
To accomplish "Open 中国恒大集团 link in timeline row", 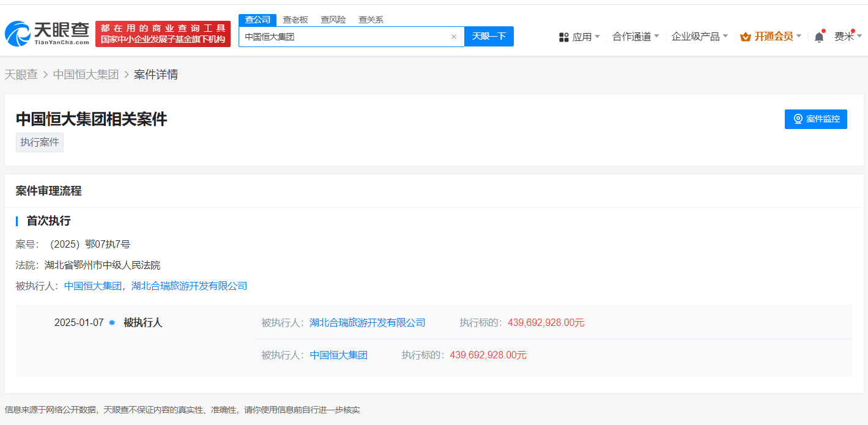I will 339,355.
